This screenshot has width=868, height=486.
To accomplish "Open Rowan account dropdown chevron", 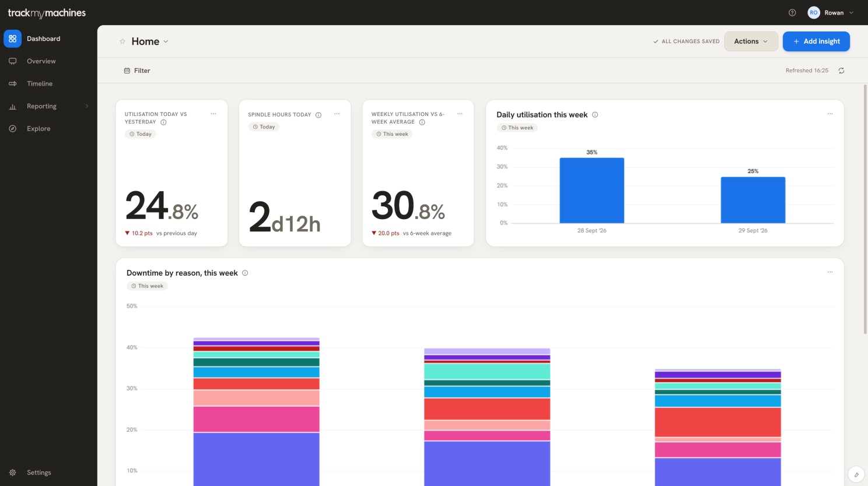I will click(851, 13).
